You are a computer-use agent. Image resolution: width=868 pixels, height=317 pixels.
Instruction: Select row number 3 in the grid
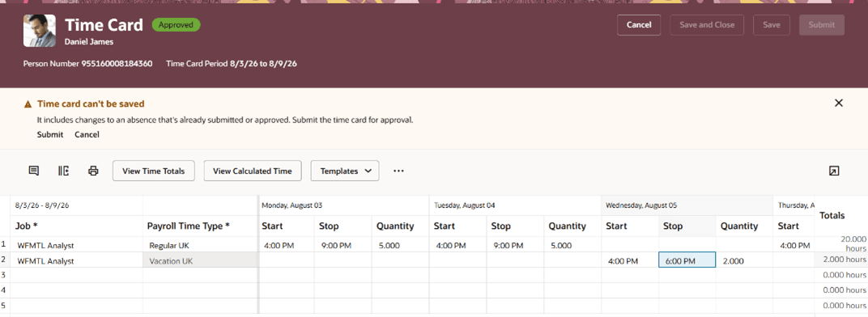(x=4, y=275)
